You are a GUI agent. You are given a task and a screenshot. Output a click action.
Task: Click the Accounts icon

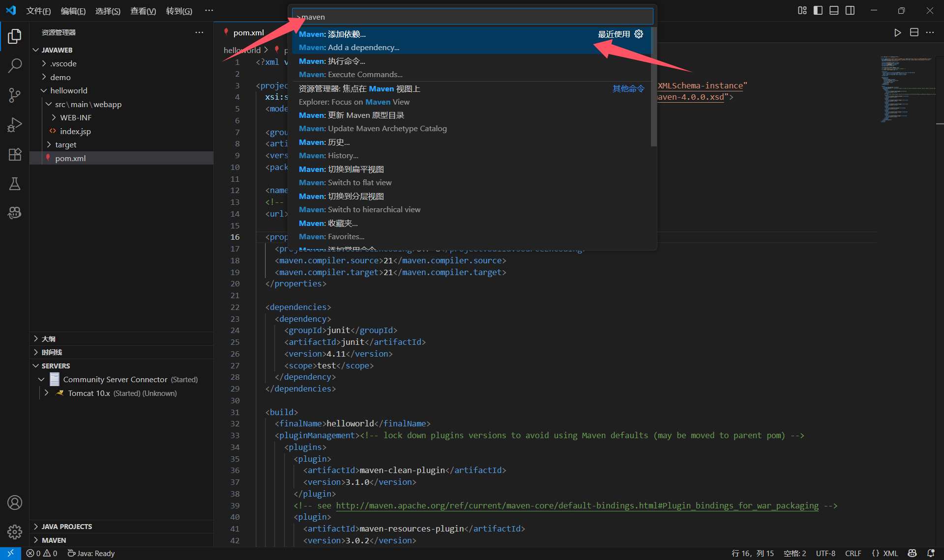[x=15, y=503]
